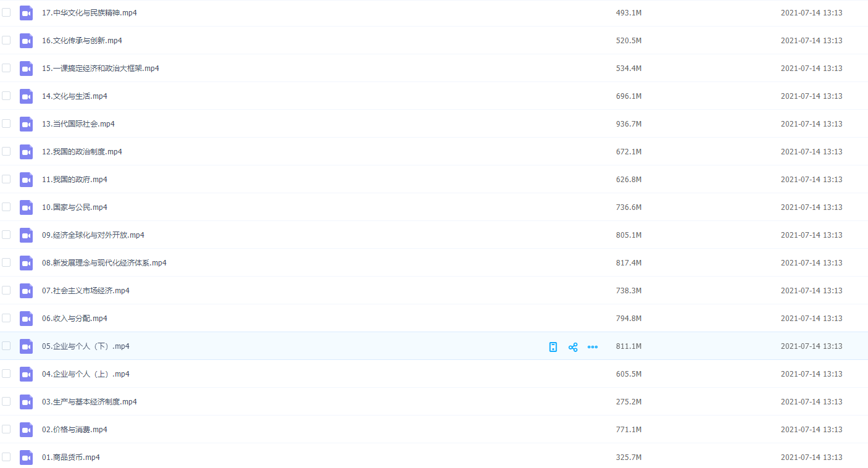Screen dimensions: 868x468
Task: Click the share icon on file 05 row
Action: pos(573,347)
